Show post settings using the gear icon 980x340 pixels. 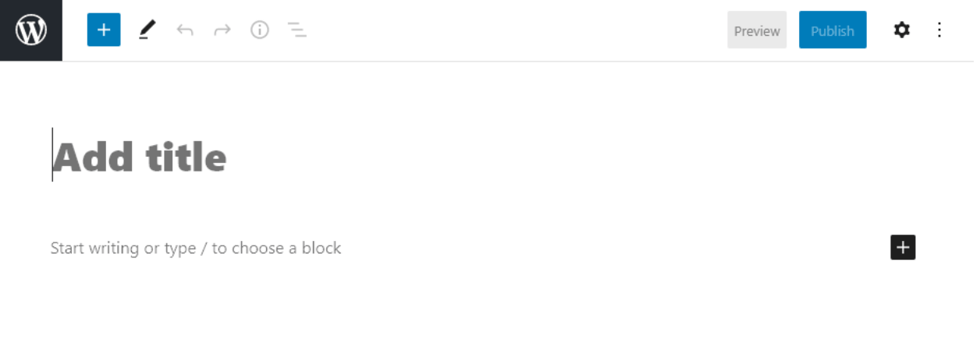pyautogui.click(x=902, y=30)
